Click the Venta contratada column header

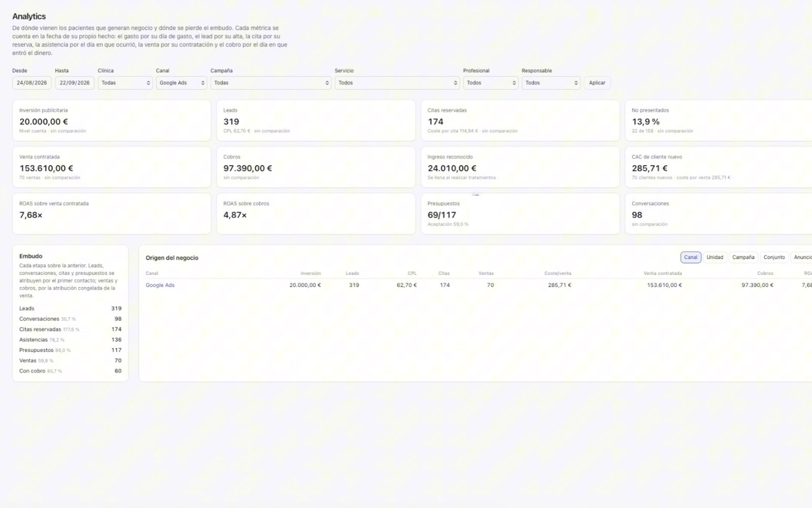[x=662, y=273]
